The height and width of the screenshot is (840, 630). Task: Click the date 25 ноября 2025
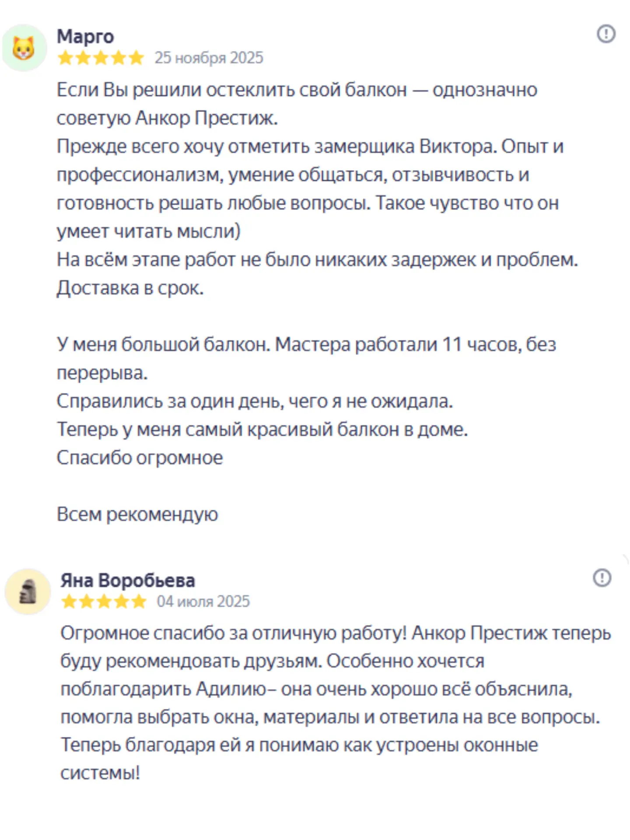[209, 58]
